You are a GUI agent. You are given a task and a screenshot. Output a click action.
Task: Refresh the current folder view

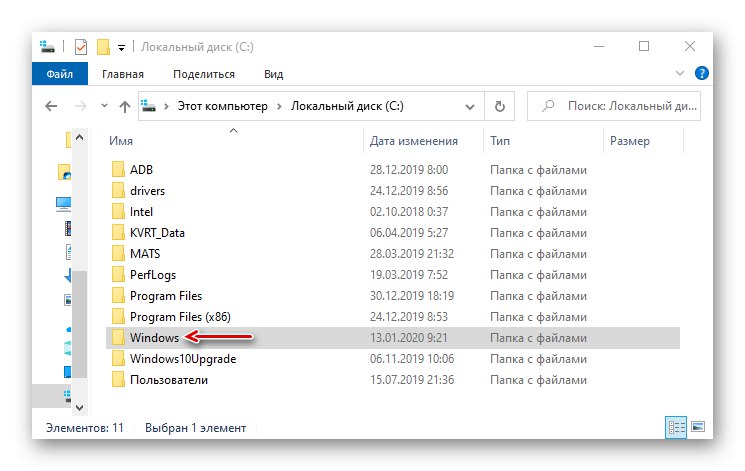pyautogui.click(x=499, y=106)
